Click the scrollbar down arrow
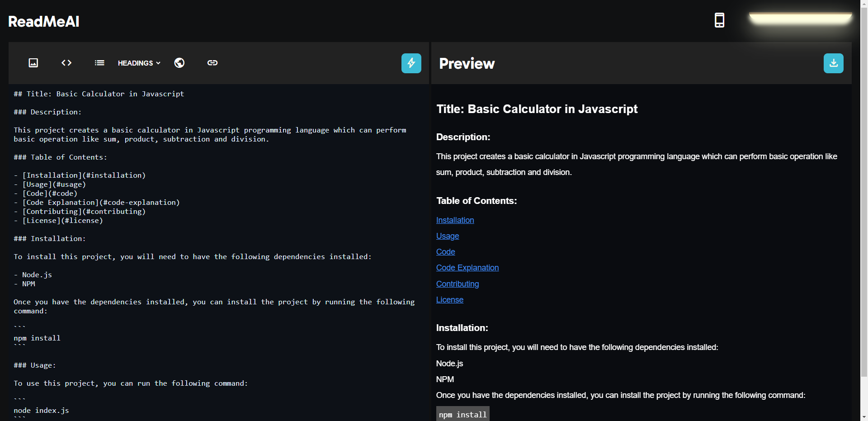Image resolution: width=868 pixels, height=421 pixels. pyautogui.click(x=864, y=417)
